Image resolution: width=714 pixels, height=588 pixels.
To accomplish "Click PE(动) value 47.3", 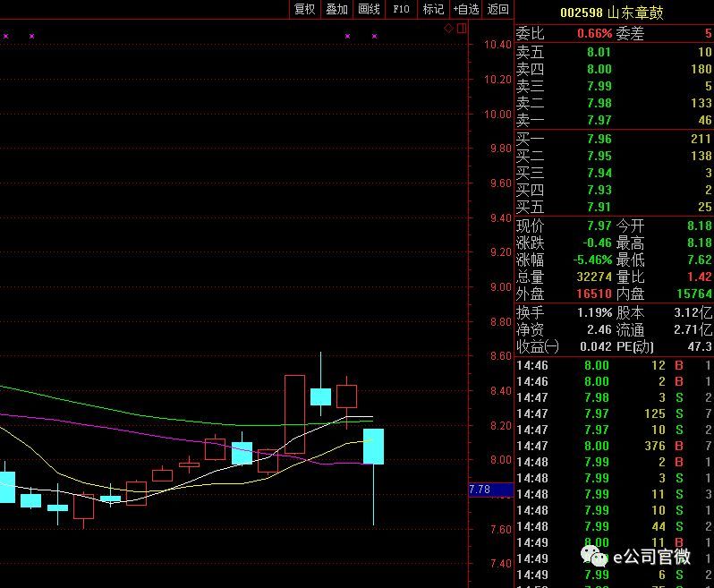I will [700, 346].
